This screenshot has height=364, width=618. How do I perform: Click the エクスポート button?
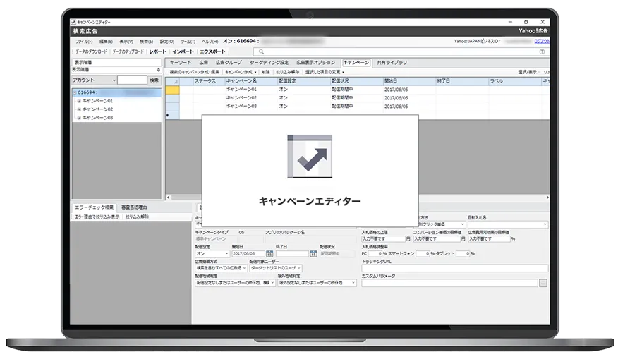(213, 52)
